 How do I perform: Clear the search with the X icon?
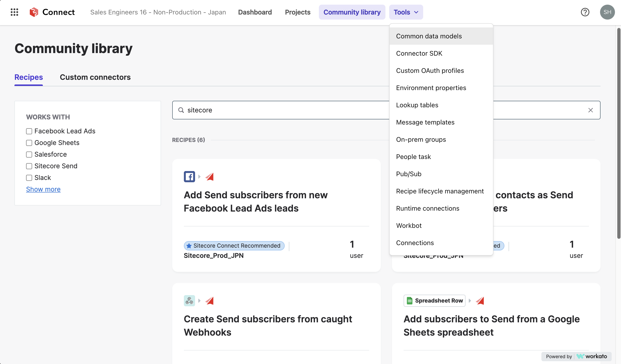point(591,110)
